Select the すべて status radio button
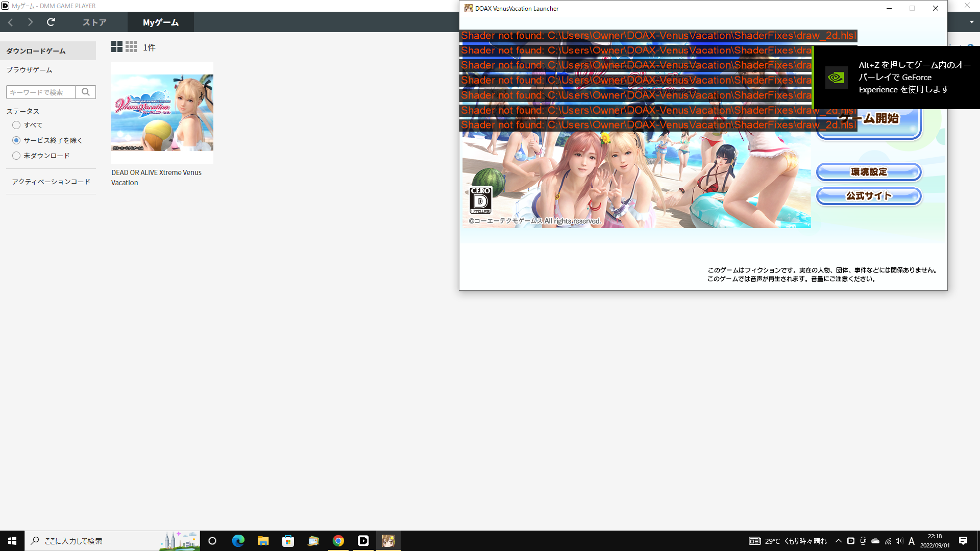The image size is (980, 551). [16, 125]
